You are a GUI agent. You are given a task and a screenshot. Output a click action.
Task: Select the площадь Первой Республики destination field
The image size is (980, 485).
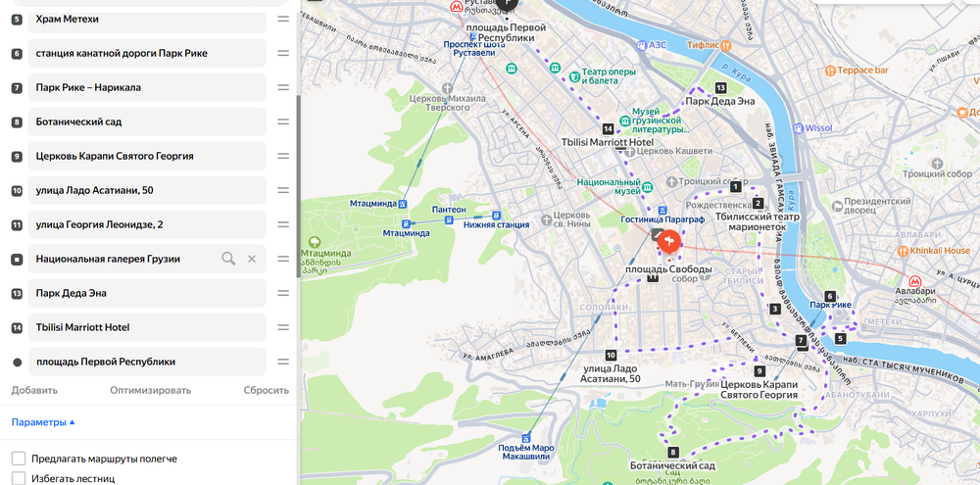[138, 362]
